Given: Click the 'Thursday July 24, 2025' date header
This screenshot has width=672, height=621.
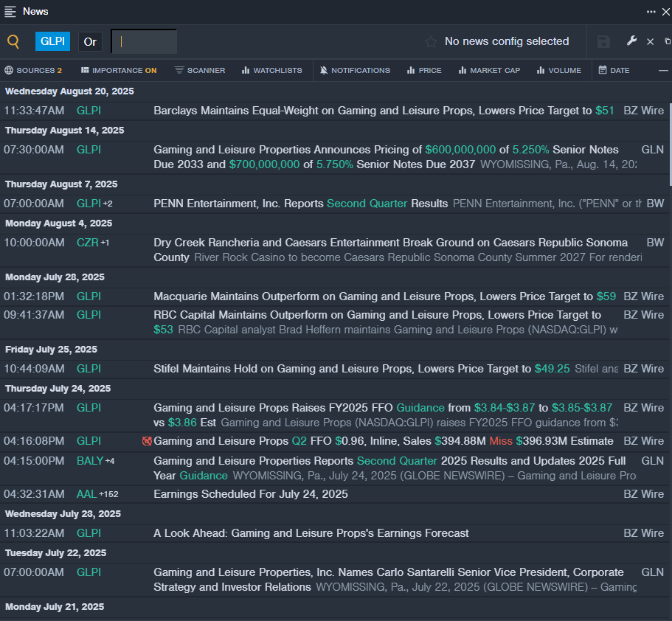Looking at the screenshot, I should pos(58,389).
